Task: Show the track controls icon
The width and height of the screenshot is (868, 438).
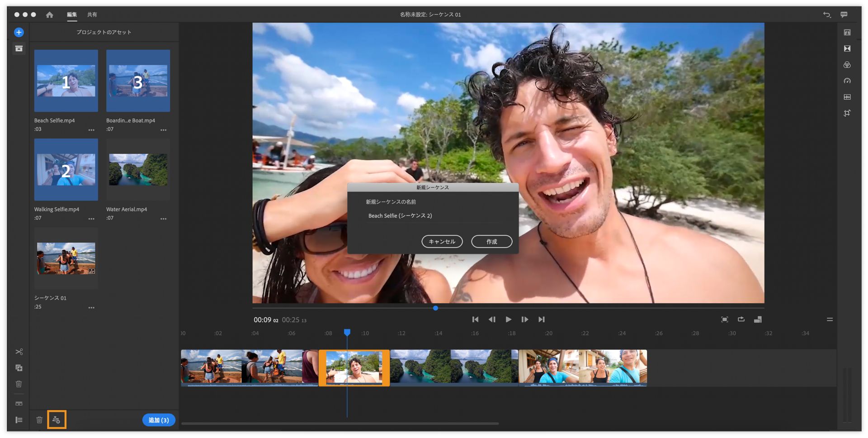Action: pyautogui.click(x=19, y=420)
